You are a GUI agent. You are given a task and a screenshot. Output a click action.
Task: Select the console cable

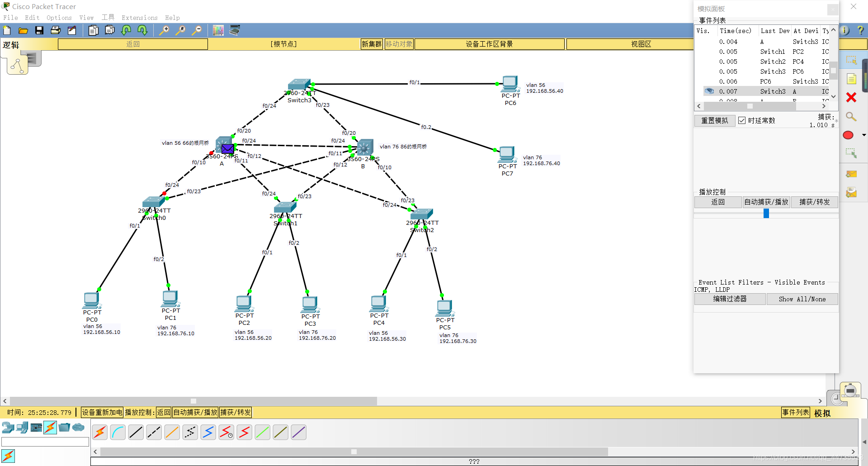click(x=118, y=433)
